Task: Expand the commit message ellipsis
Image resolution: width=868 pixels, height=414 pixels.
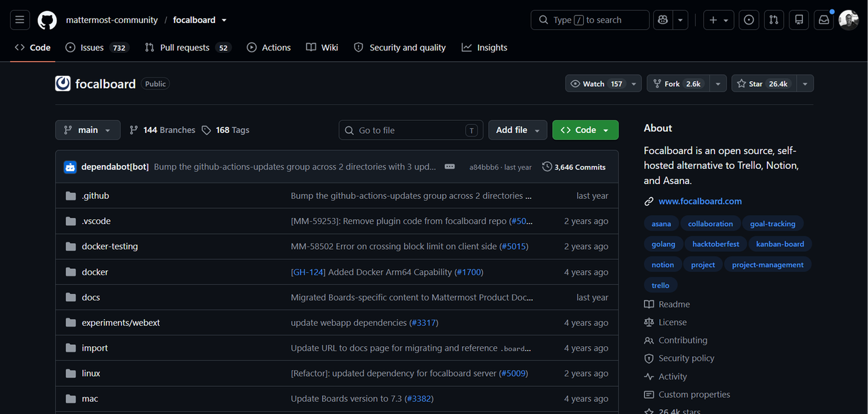Action: click(x=450, y=166)
